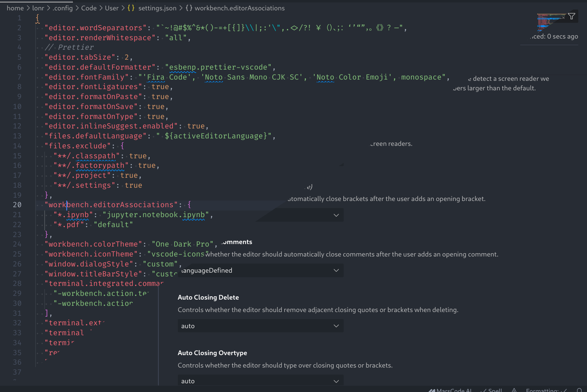
Task: Click the home breadcrumb entry
Action: pos(15,8)
